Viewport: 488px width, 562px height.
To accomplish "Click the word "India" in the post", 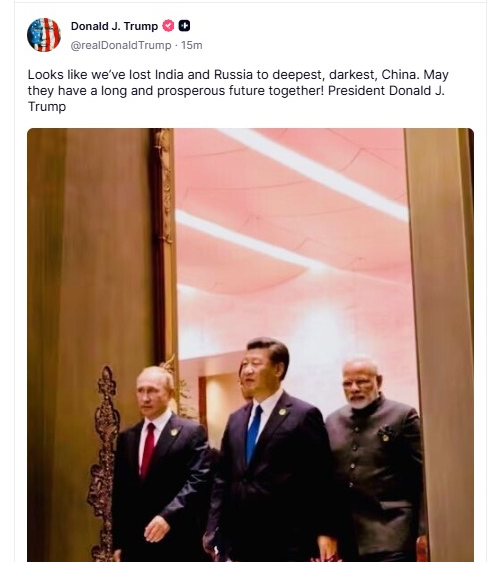I will click(169, 75).
